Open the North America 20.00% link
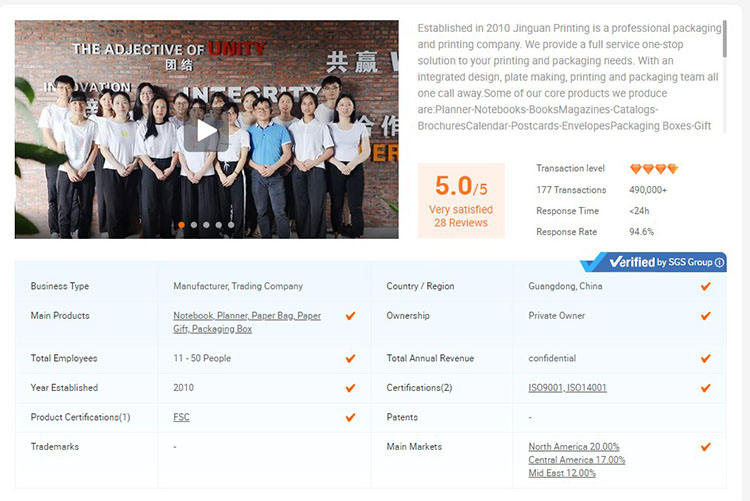Image resolution: width=750 pixels, height=501 pixels. coord(574,446)
